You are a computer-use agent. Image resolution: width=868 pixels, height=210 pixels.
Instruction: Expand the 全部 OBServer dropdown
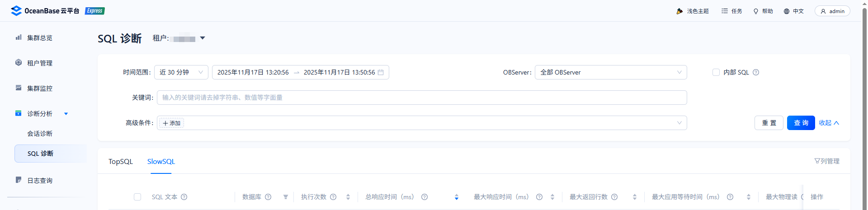tap(610, 72)
